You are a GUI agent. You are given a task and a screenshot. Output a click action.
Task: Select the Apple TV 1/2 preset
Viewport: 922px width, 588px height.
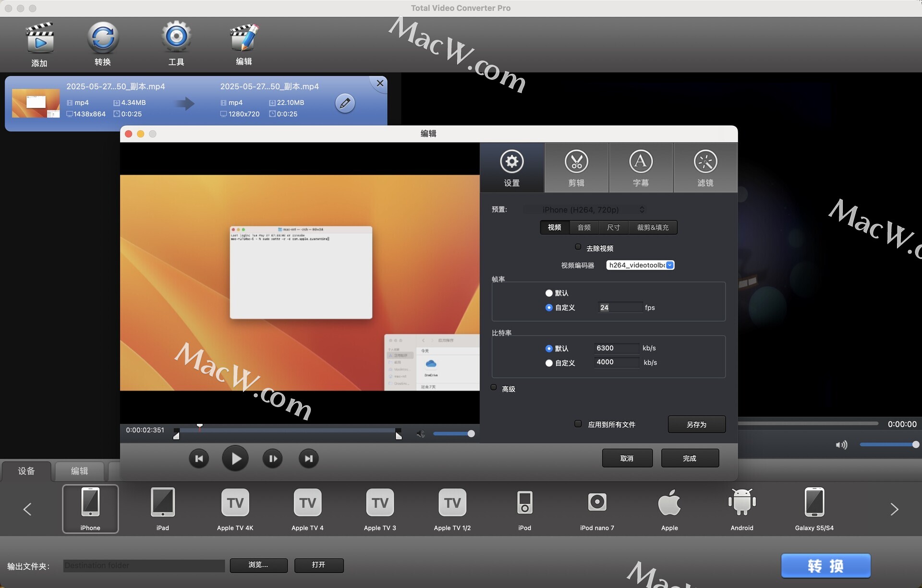452,509
